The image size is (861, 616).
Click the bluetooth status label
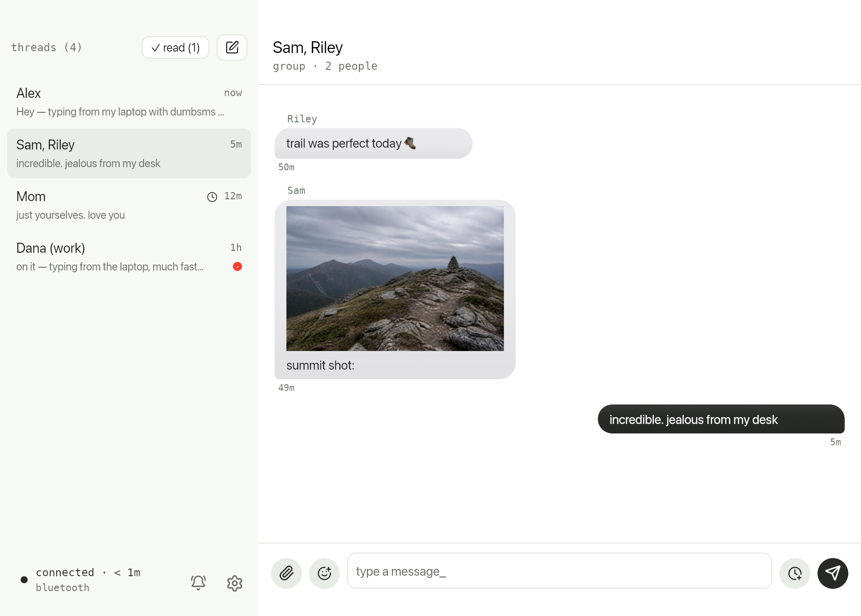63,587
